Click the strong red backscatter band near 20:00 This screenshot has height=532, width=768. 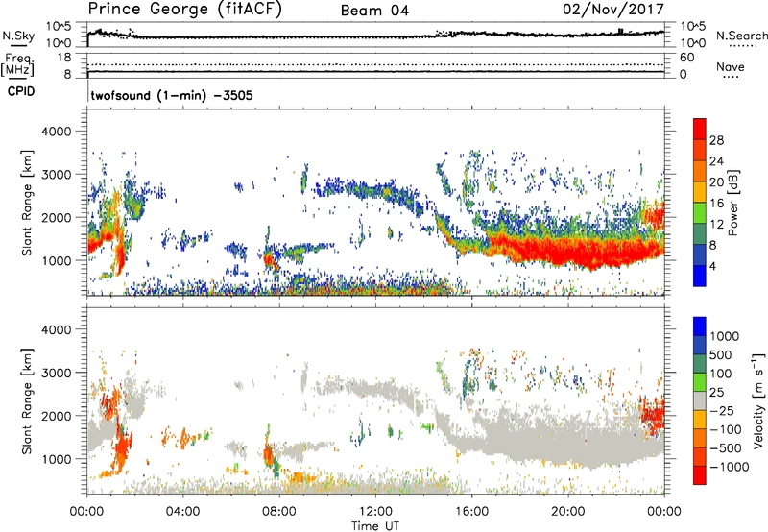tap(568, 250)
